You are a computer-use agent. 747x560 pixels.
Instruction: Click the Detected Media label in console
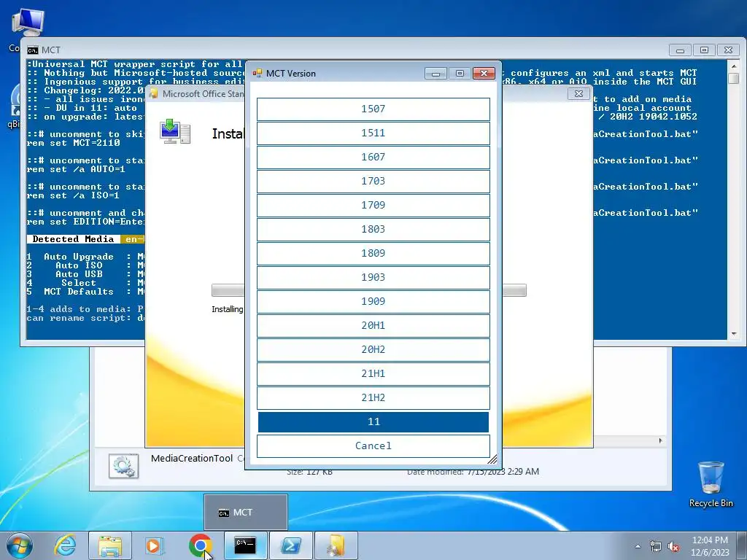pyautogui.click(x=73, y=239)
